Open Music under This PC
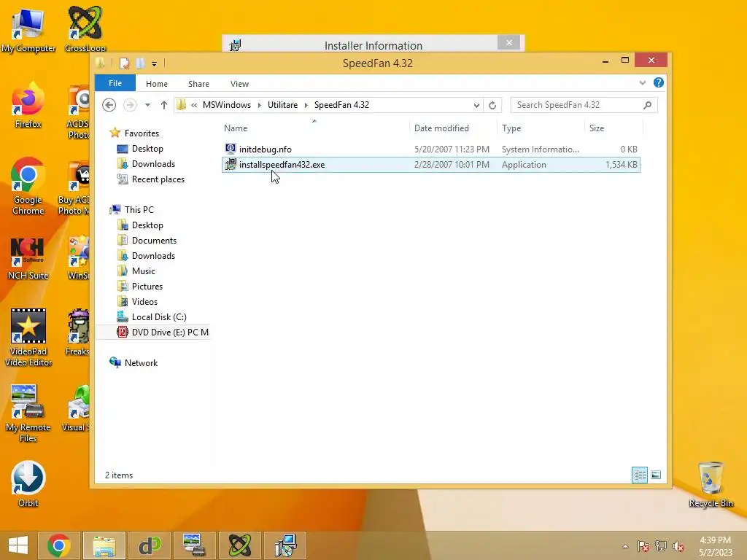747x560 pixels. coord(144,271)
